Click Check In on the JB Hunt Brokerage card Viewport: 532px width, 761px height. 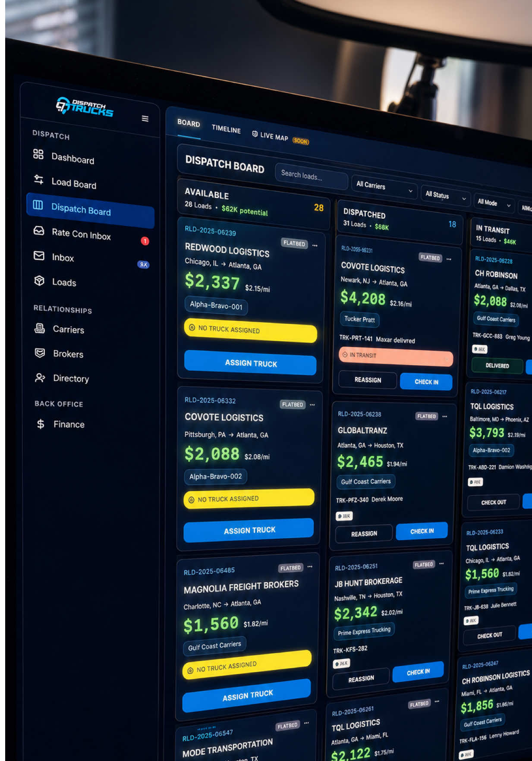click(x=418, y=672)
